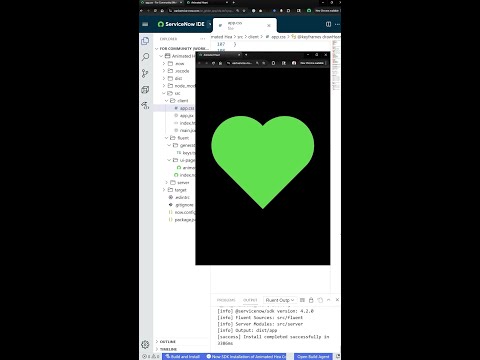
Task: Open the Source Control view icon
Action: 145,73
